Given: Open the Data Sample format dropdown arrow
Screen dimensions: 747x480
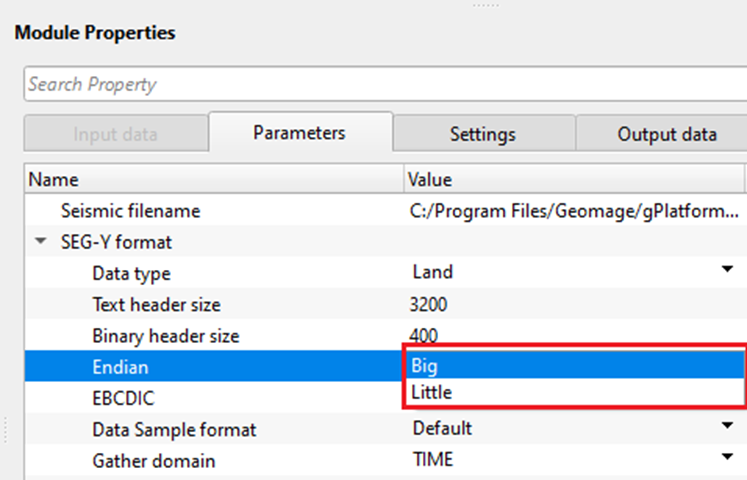Looking at the screenshot, I should click(x=726, y=427).
